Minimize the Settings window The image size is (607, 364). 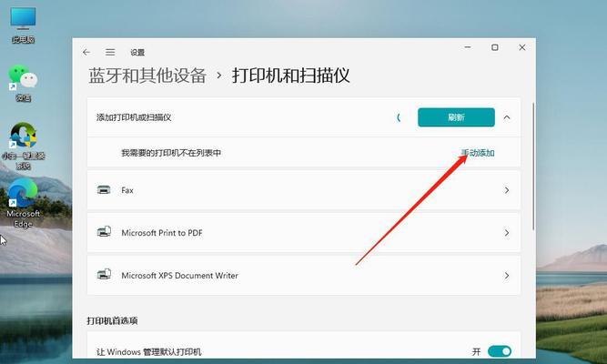[x=468, y=47]
